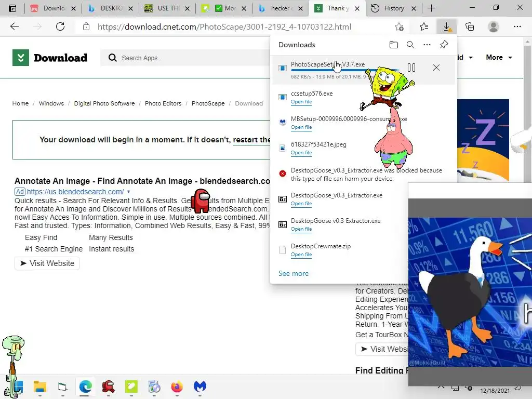Open Collections icon in toolbar

470,26
